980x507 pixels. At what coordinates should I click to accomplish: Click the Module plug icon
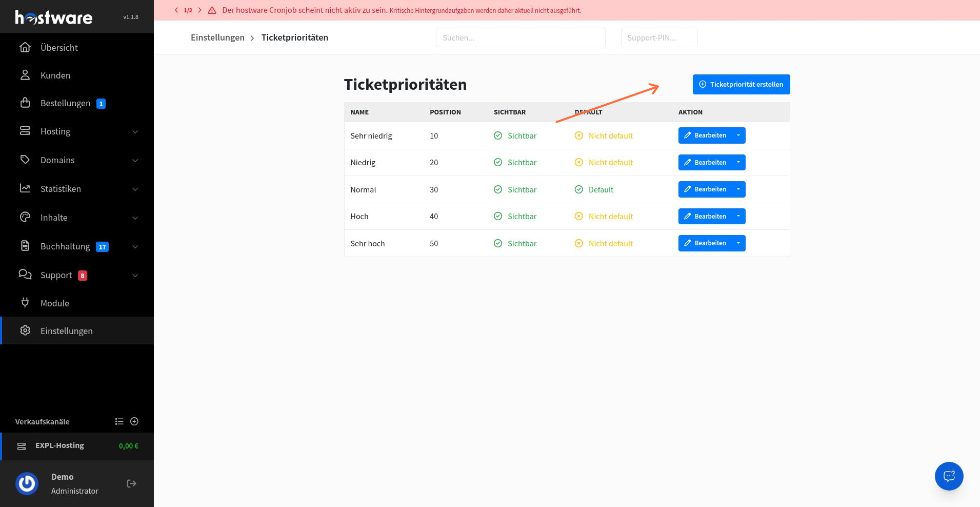click(x=25, y=303)
